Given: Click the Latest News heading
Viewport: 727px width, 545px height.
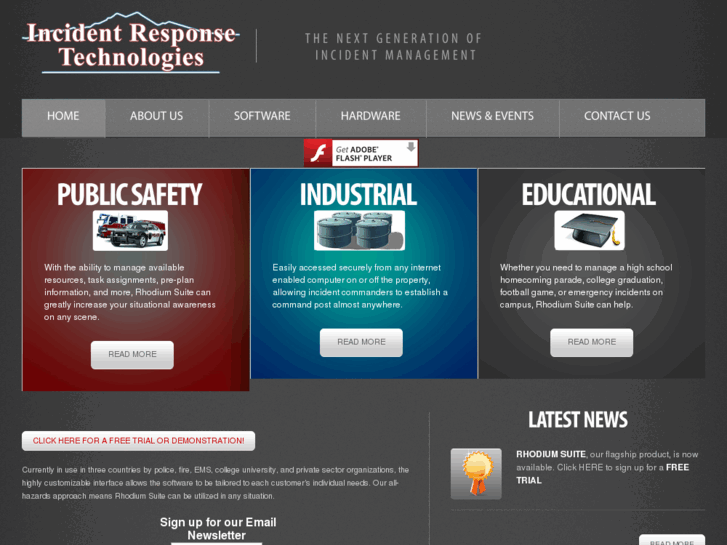Looking at the screenshot, I should click(x=578, y=419).
